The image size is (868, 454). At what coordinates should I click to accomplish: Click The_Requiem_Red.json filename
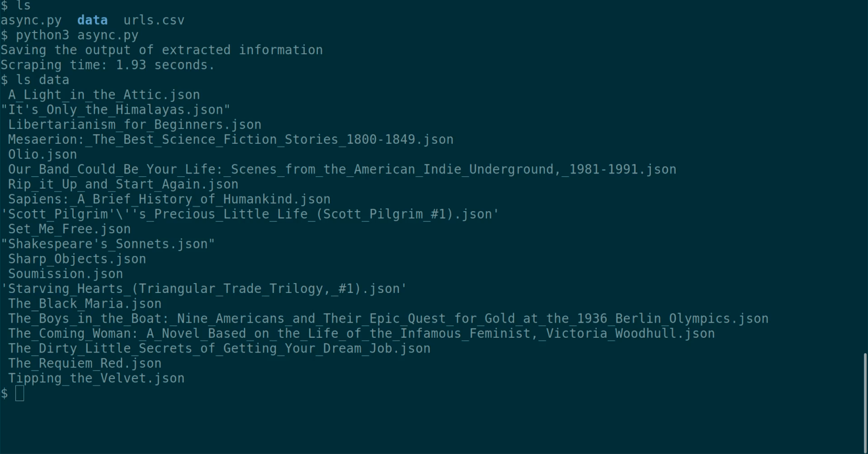84,363
